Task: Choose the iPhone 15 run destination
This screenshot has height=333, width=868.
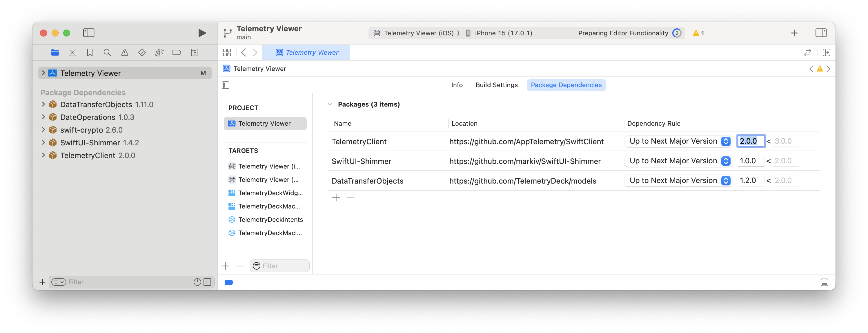Action: [499, 33]
